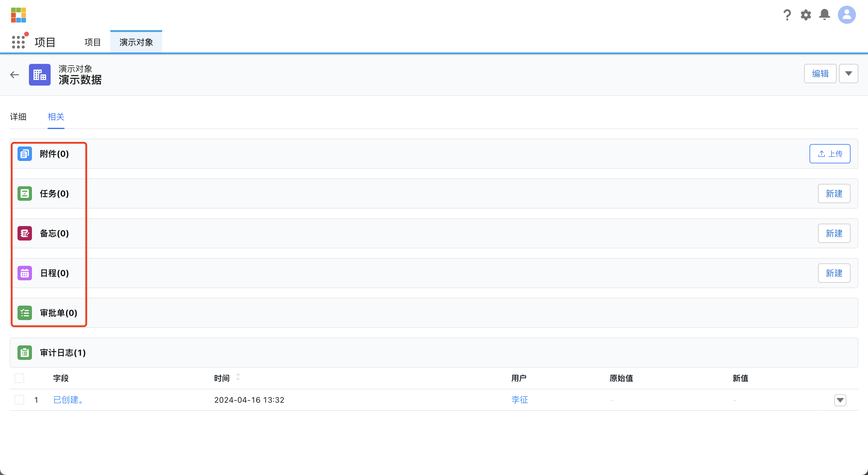
Task: Go back with the left arrow
Action: (x=14, y=75)
